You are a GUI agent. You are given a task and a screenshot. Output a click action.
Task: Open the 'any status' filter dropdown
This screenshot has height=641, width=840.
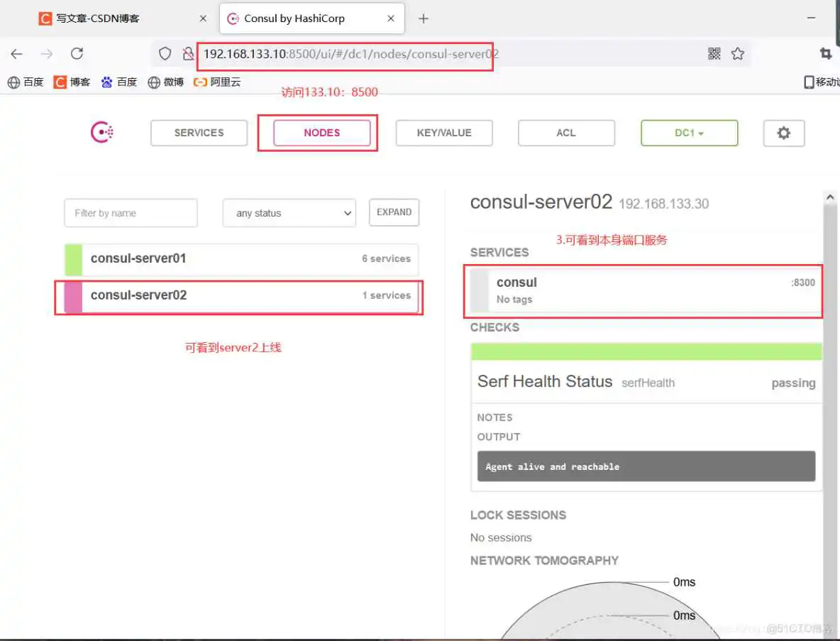289,212
